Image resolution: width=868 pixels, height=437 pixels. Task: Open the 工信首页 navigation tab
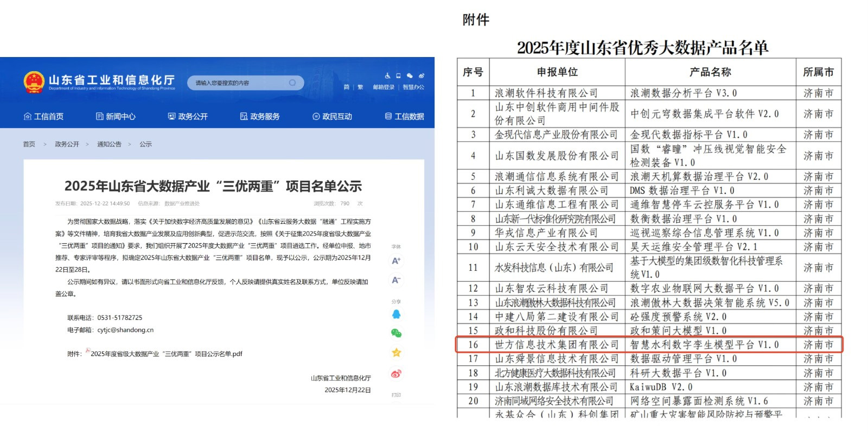pos(44,116)
